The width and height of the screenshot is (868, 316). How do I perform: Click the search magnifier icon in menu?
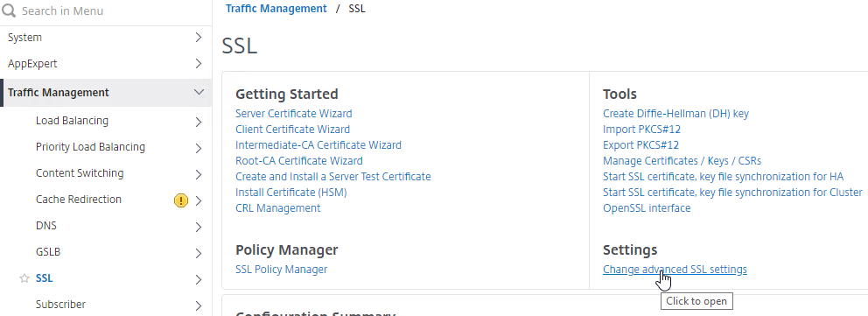pos(8,11)
